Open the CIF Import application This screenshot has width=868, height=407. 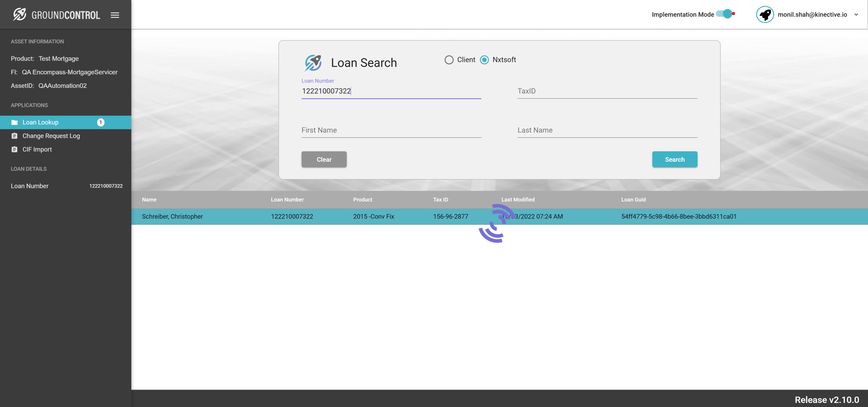[37, 149]
